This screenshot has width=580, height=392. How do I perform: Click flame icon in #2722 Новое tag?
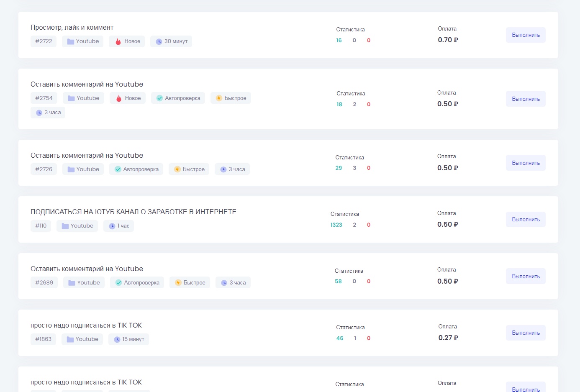118,41
